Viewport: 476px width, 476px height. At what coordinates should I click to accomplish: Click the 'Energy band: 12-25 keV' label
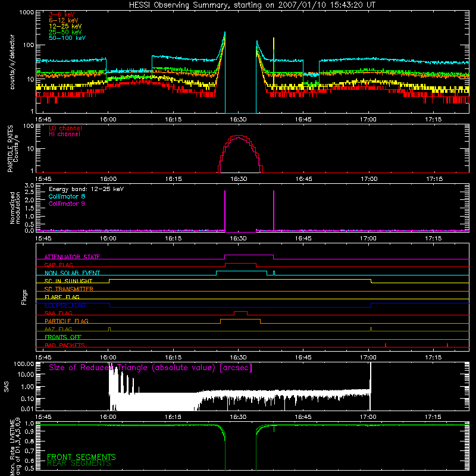click(86, 189)
